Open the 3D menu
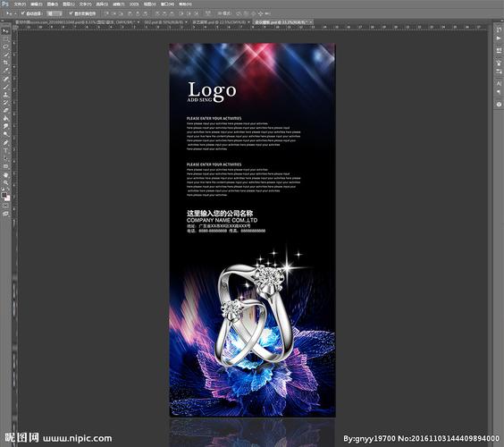Screen dimensions: 504x447 point(134,4)
